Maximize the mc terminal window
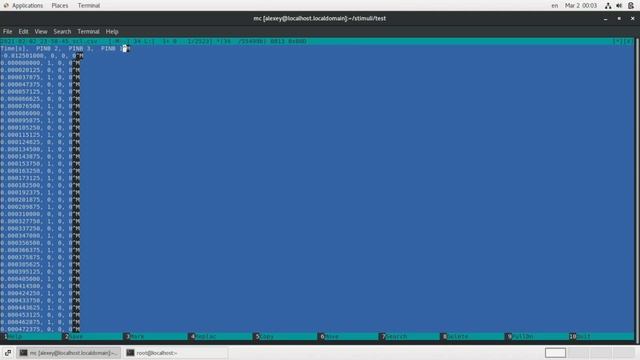The image size is (640, 360). pyautogui.click(x=619, y=18)
